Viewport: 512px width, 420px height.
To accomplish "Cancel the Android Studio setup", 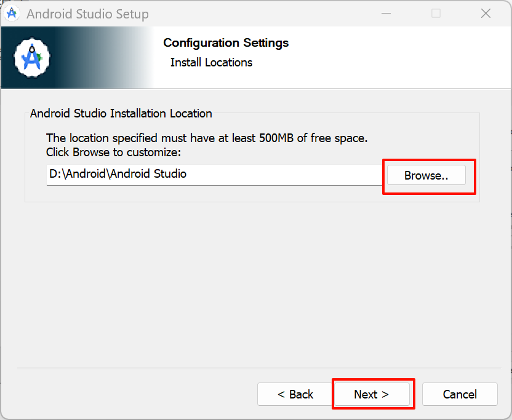I will (460, 394).
